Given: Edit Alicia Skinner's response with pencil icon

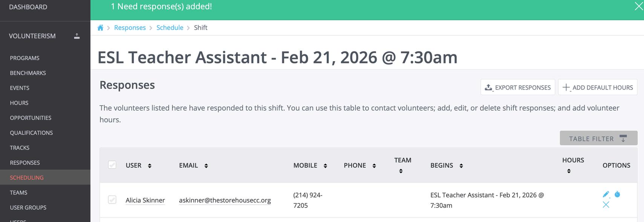Looking at the screenshot, I should (x=606, y=194).
